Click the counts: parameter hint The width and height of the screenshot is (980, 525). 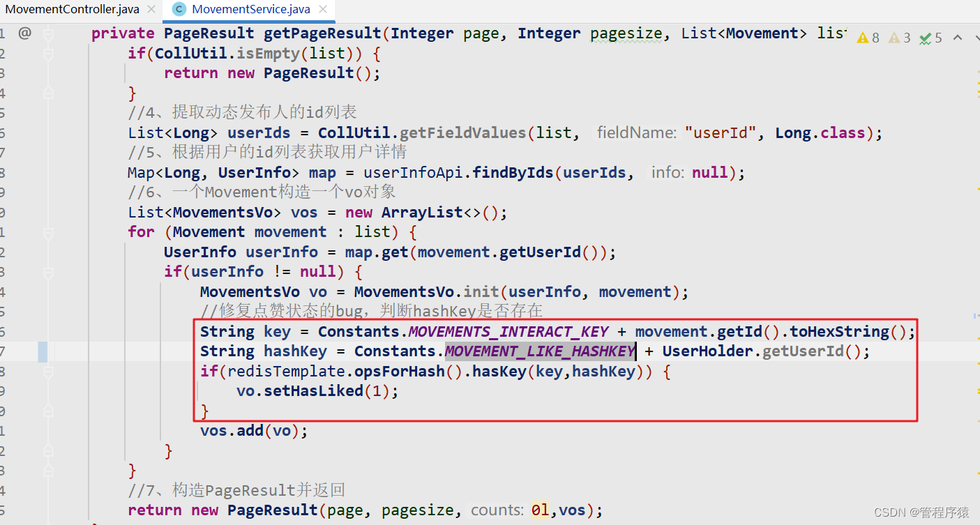[499, 510]
